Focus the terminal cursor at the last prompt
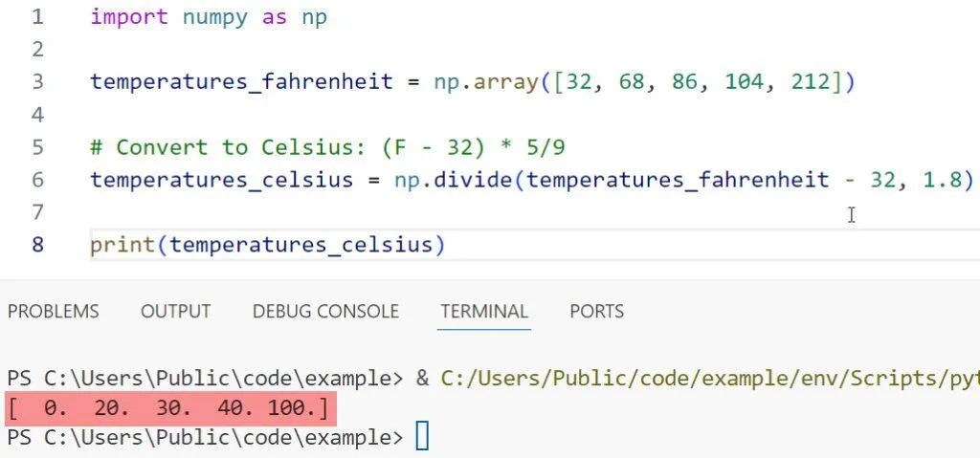 coord(422,438)
